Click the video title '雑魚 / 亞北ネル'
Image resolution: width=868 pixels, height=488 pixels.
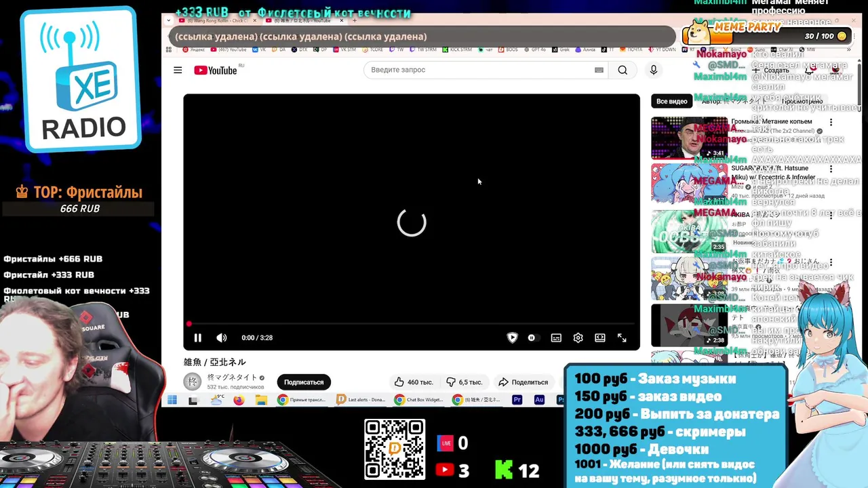[x=215, y=362]
